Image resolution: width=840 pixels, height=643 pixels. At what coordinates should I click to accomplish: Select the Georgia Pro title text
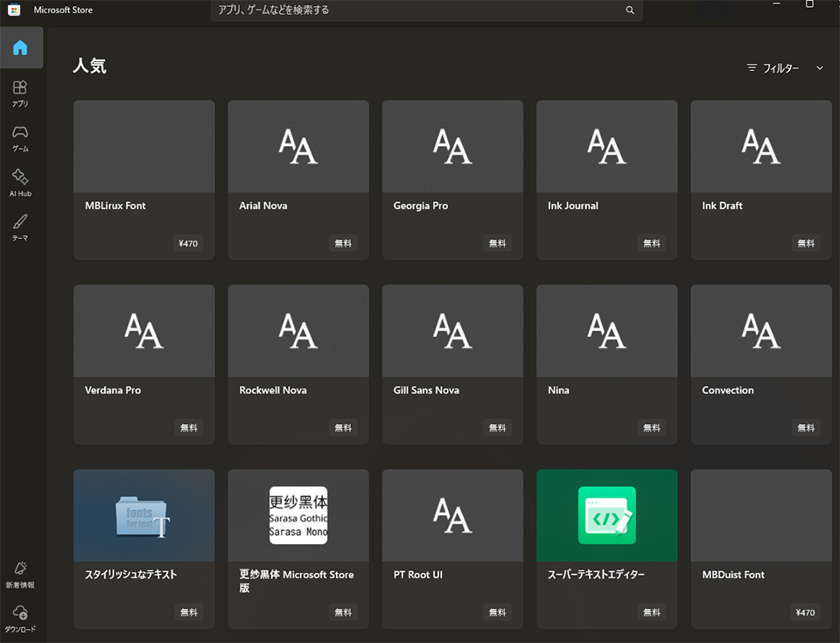tap(421, 206)
